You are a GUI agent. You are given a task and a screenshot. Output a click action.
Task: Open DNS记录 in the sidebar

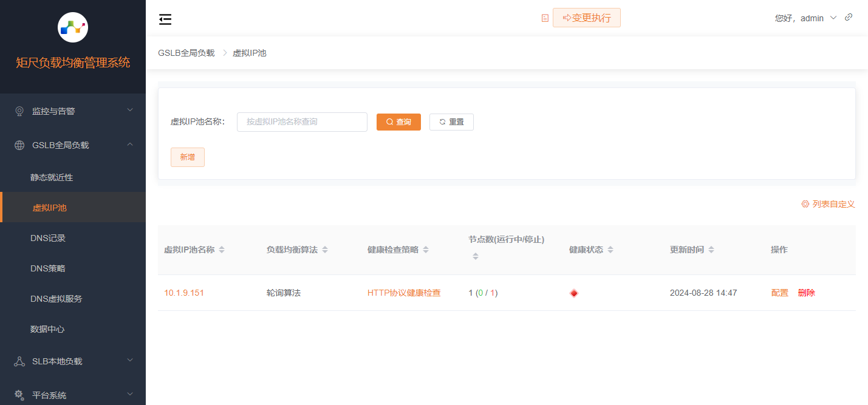[48, 238]
